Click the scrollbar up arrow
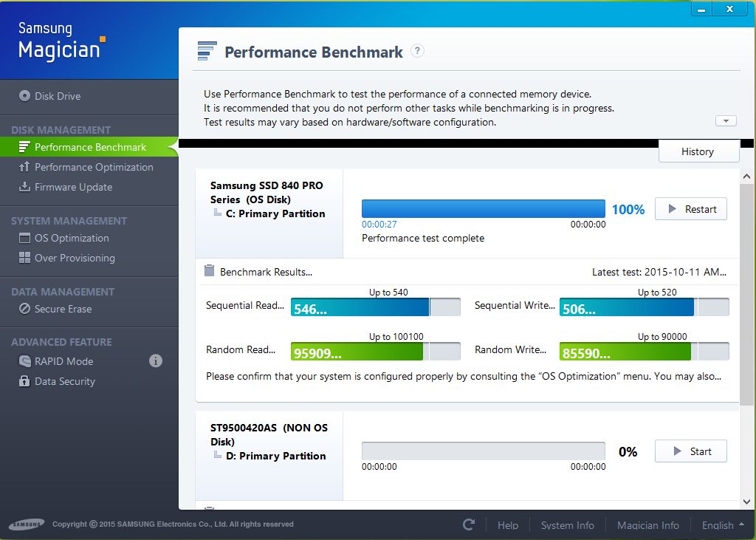Screen dimensions: 756x540 pos(747,177)
